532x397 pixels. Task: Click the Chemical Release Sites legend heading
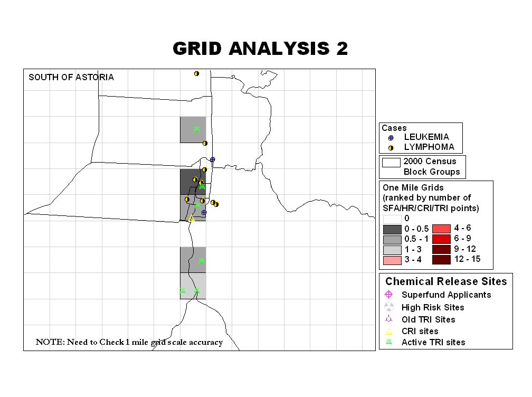coord(446,281)
